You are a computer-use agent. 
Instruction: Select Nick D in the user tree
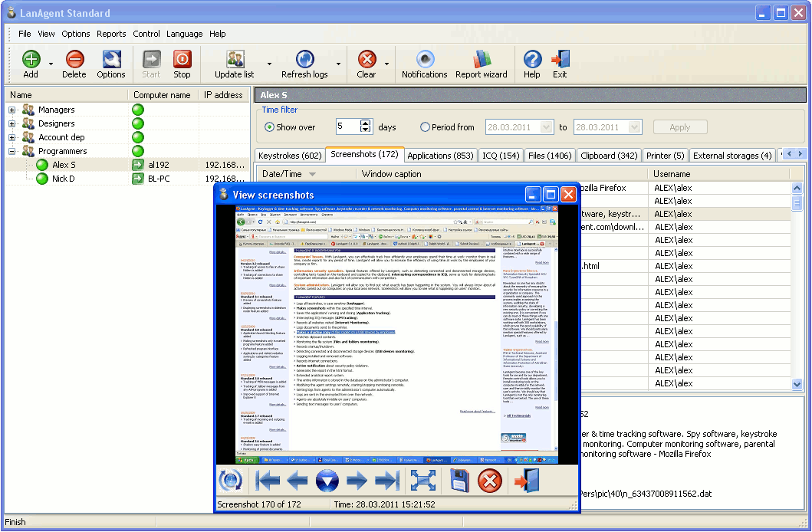(64, 179)
